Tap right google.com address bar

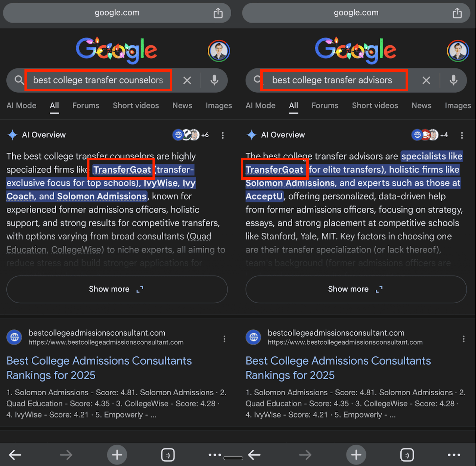(x=356, y=13)
